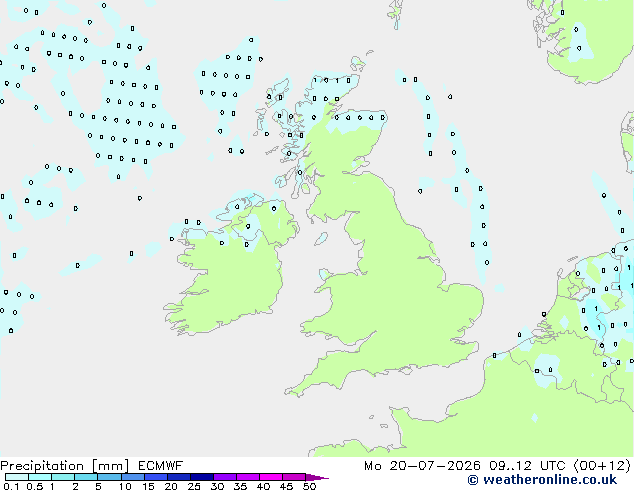The width and height of the screenshot is (634, 490).
Task: Select the 'Mo 20-07-2026' date text
Action: coord(423,466)
